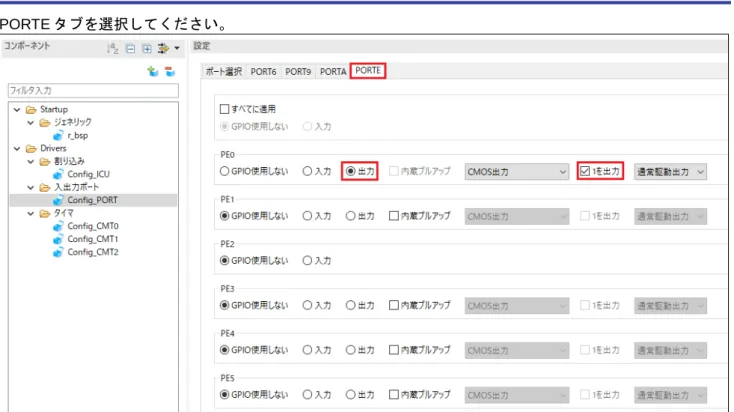
Task: Enable PE4 内蔵プルアップ checkbox
Action: pos(394,350)
